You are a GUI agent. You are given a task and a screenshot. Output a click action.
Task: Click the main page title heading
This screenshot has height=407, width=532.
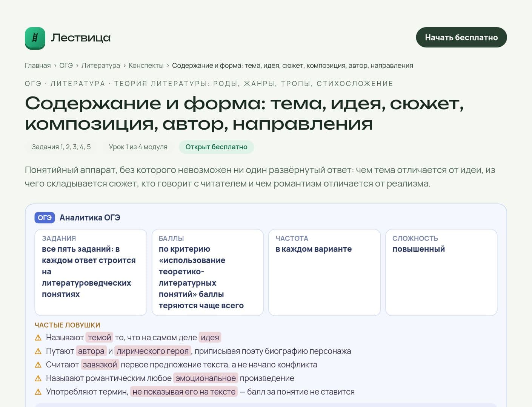tap(244, 113)
